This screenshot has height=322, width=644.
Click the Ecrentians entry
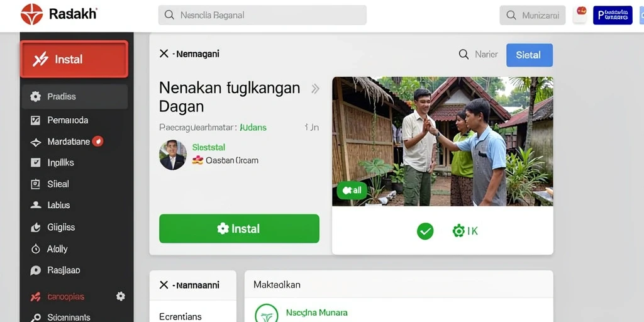point(180,317)
